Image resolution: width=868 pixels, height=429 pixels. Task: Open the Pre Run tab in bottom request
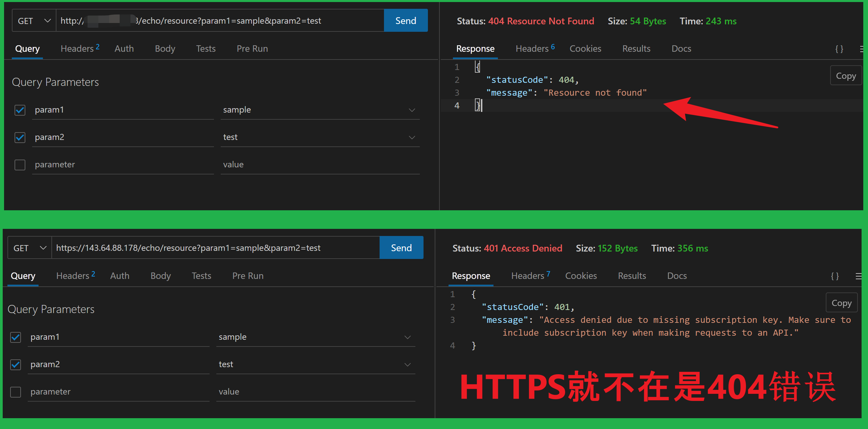tap(248, 276)
